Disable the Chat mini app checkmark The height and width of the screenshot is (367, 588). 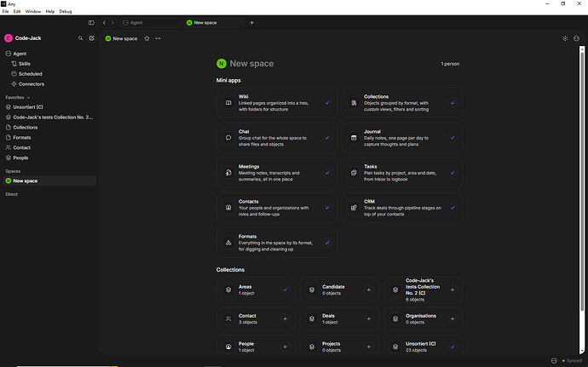click(327, 138)
